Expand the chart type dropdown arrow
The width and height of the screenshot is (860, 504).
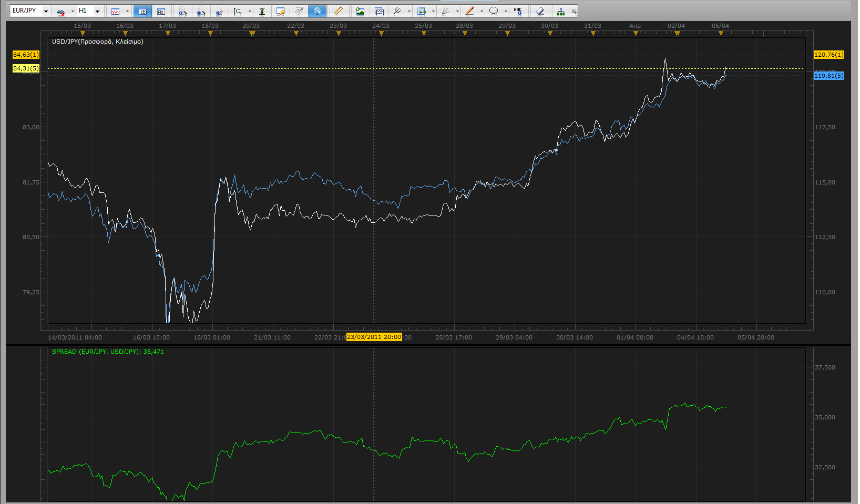[x=127, y=11]
